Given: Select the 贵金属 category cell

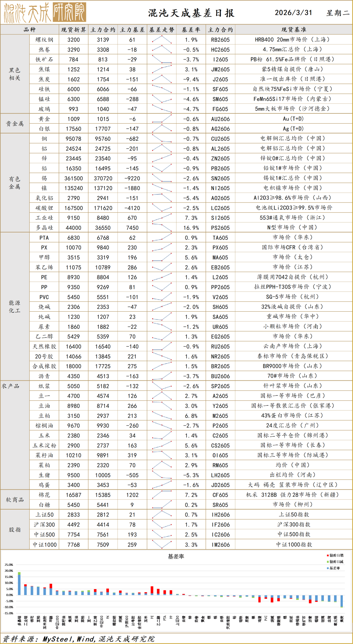Looking at the screenshot, I should (15, 124).
